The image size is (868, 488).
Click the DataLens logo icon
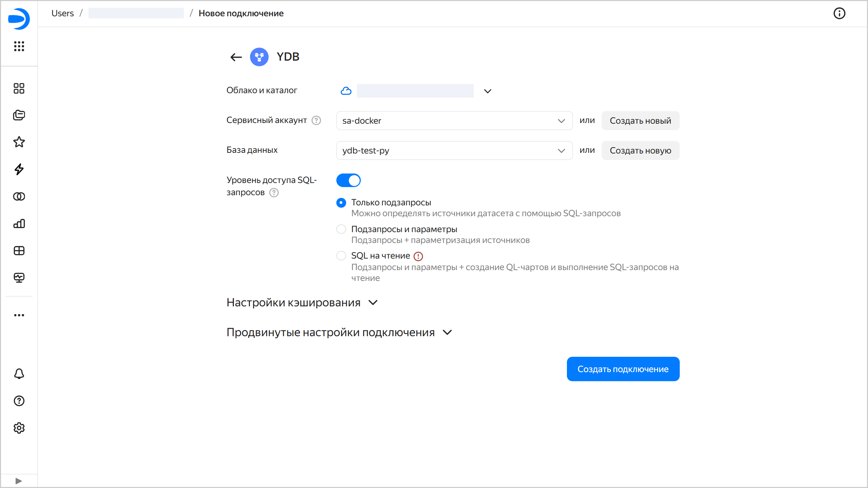click(x=19, y=19)
